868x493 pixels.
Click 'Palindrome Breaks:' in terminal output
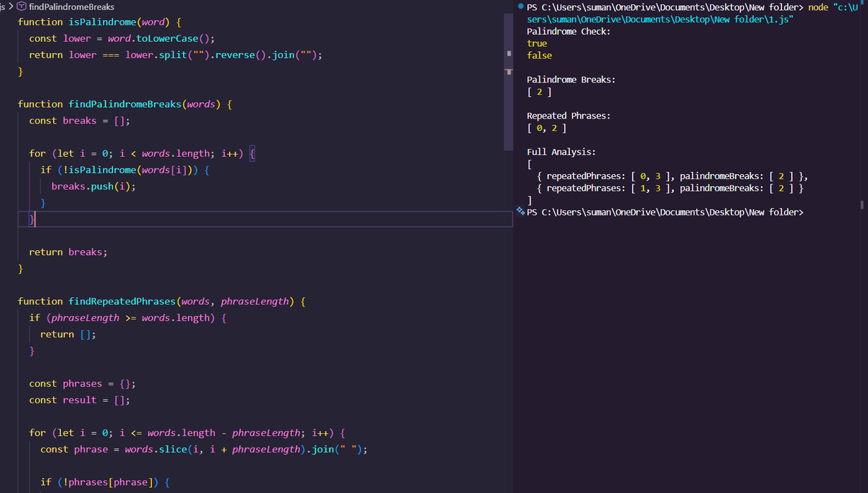coord(571,80)
